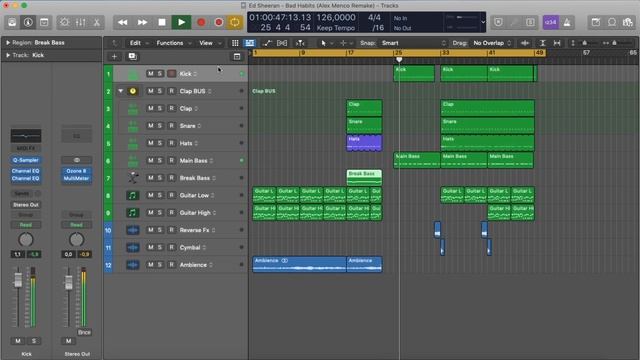Click the playhead marker in ruler
This screenshot has width=640, height=360.
[399, 60]
